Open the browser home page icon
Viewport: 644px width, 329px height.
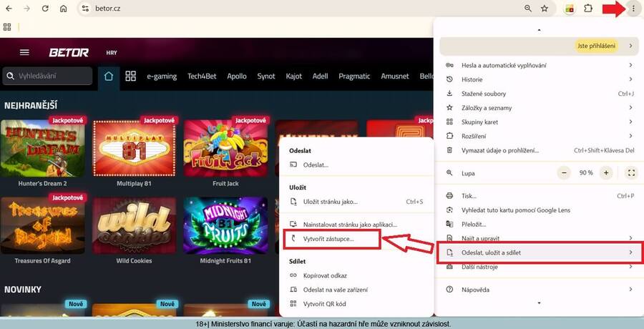click(63, 8)
